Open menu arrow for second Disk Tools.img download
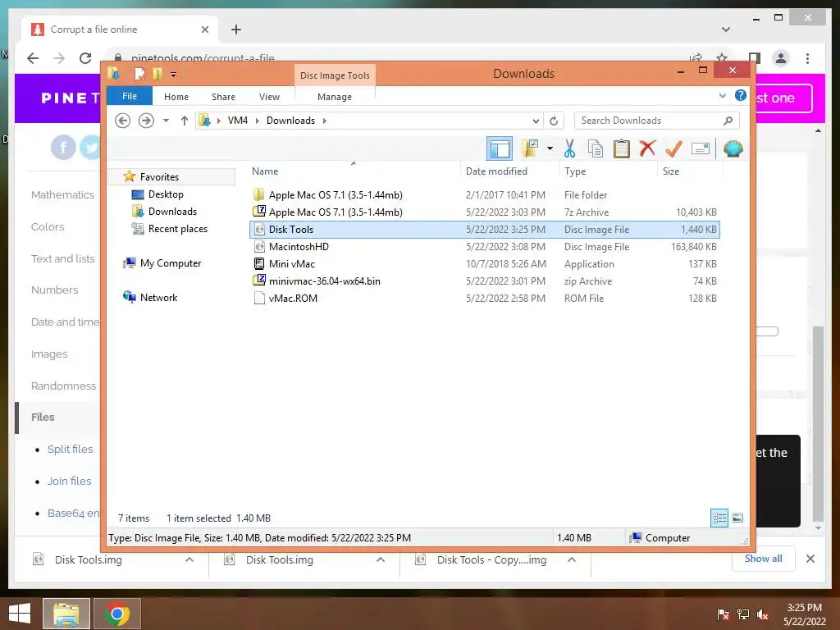This screenshot has width=840, height=630. coord(381,559)
